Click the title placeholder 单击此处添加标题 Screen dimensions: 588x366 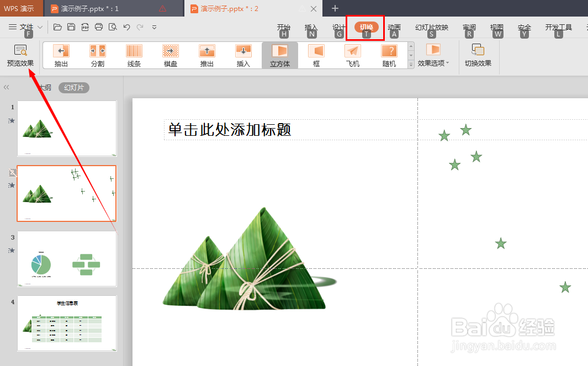tap(230, 129)
